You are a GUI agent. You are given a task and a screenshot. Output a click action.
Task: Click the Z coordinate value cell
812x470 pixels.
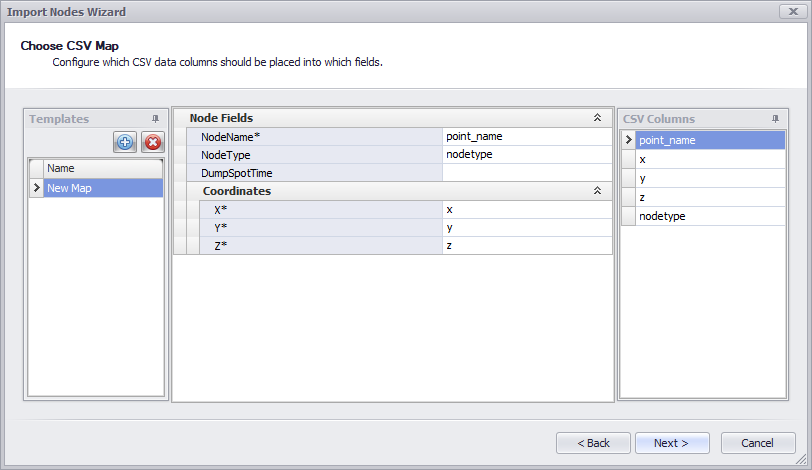tap(526, 246)
